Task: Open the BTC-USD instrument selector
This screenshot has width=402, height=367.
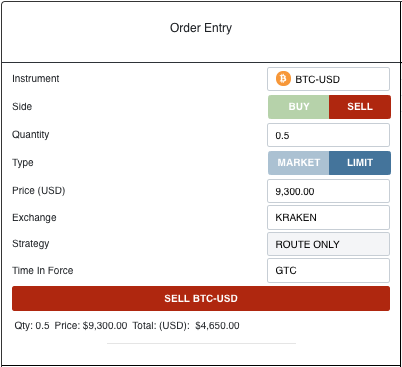Action: 328,79
